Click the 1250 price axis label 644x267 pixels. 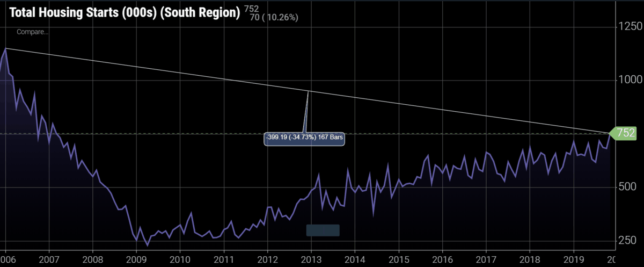630,26
